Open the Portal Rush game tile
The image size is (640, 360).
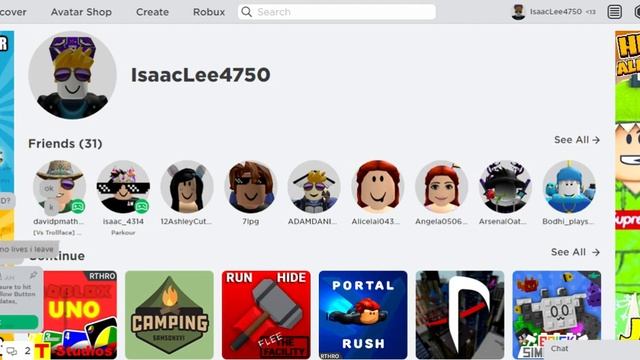coord(363,315)
